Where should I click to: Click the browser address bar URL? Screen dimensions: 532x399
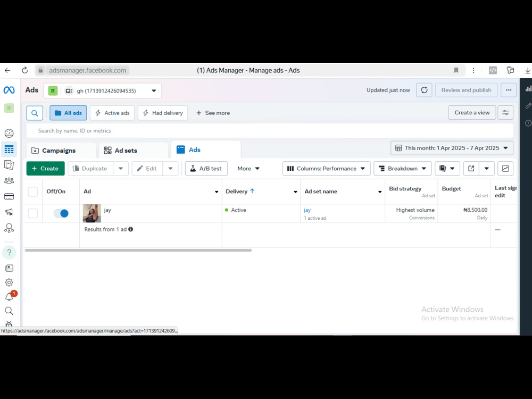pos(88,70)
